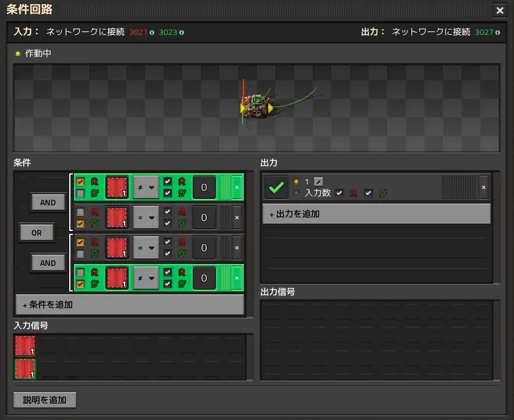Open the ≠ comparator dropdown in the first condition
The image size is (514, 420).
146,187
